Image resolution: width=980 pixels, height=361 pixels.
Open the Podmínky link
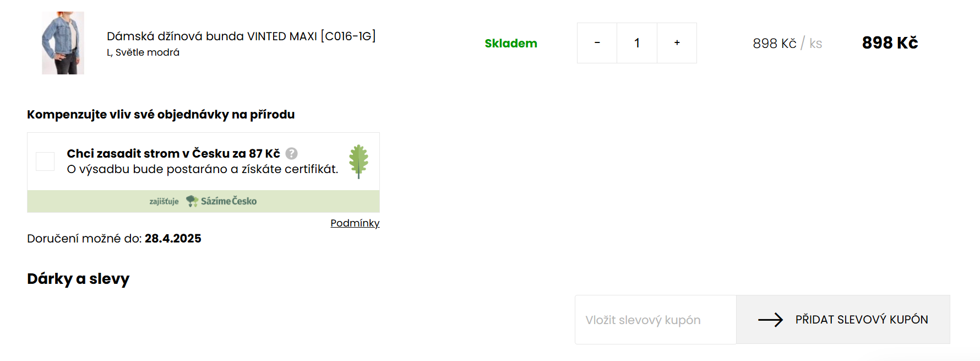point(355,223)
